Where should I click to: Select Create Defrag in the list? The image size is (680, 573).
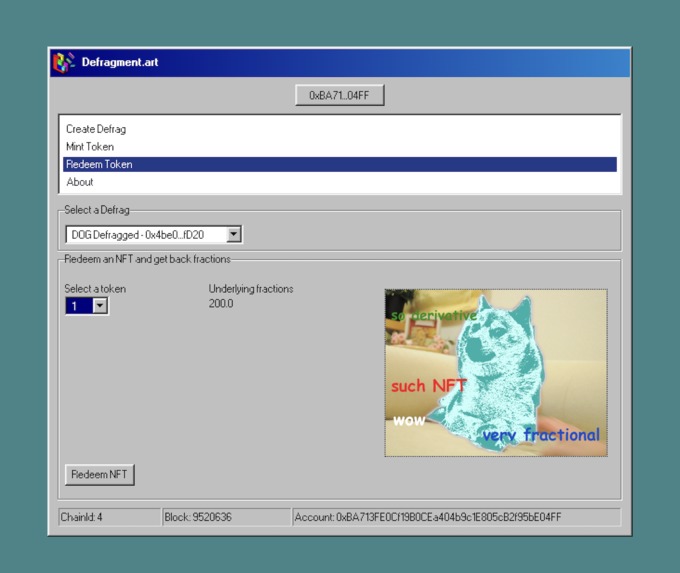pyautogui.click(x=340, y=129)
